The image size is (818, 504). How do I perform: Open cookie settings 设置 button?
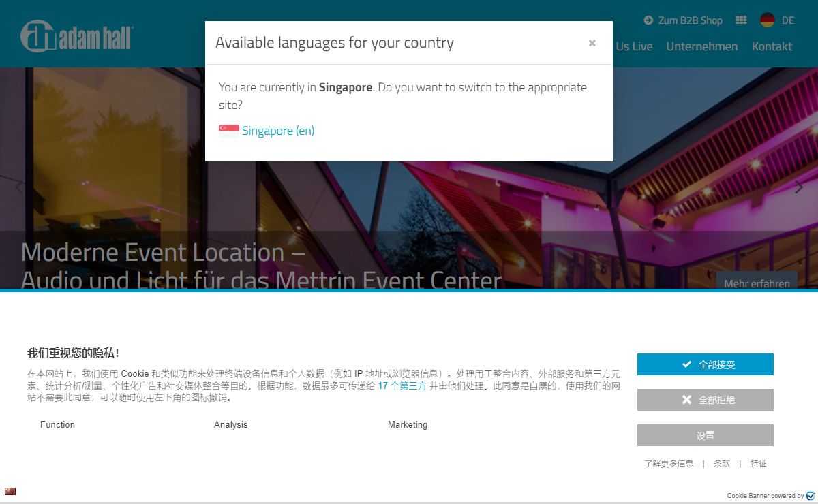(x=705, y=435)
